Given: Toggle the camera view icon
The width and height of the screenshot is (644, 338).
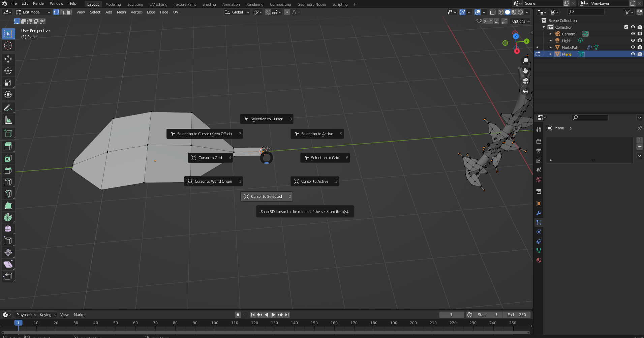Looking at the screenshot, I should click(525, 81).
